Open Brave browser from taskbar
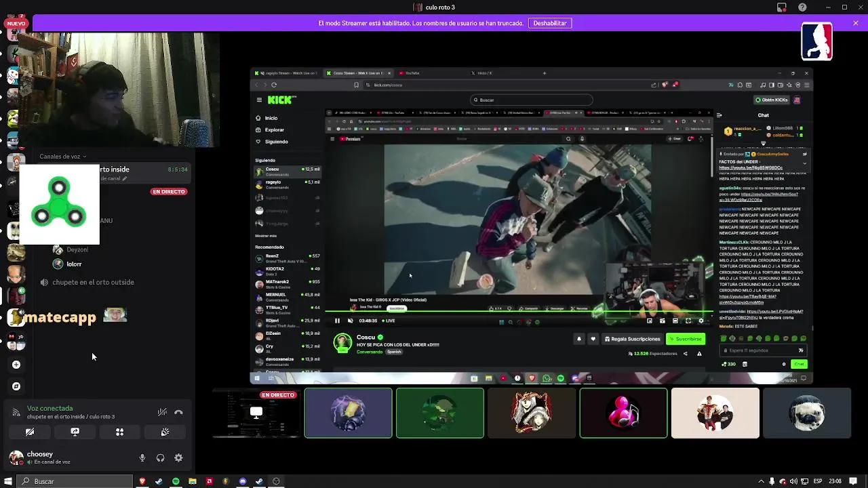Image resolution: width=868 pixels, height=488 pixels. click(142, 481)
